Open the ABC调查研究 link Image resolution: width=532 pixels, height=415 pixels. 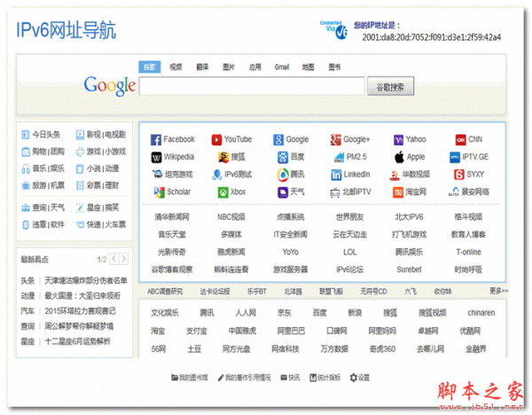(x=165, y=292)
